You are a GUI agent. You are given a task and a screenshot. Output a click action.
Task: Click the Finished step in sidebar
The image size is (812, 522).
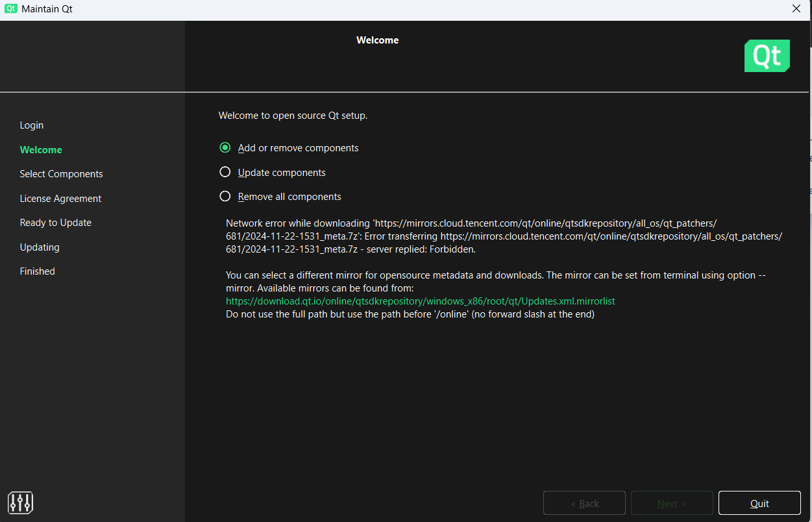click(x=37, y=271)
